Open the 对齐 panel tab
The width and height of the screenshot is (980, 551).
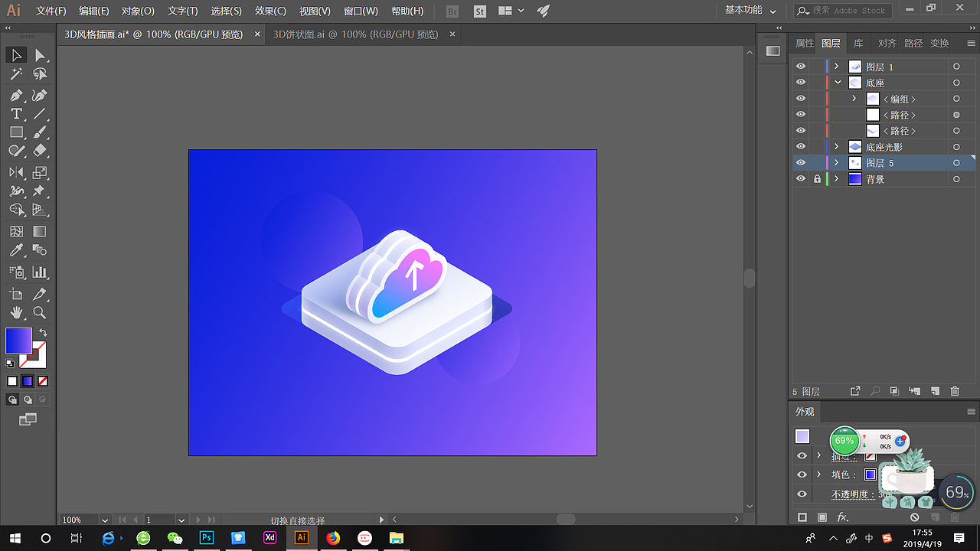[887, 43]
